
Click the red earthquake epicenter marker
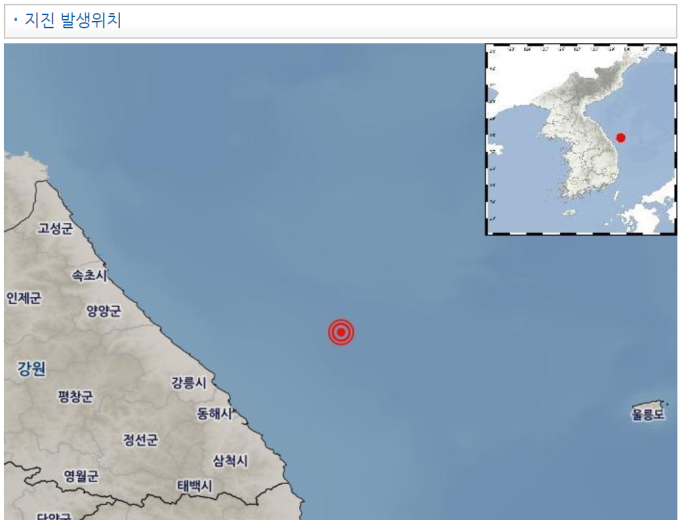(341, 332)
